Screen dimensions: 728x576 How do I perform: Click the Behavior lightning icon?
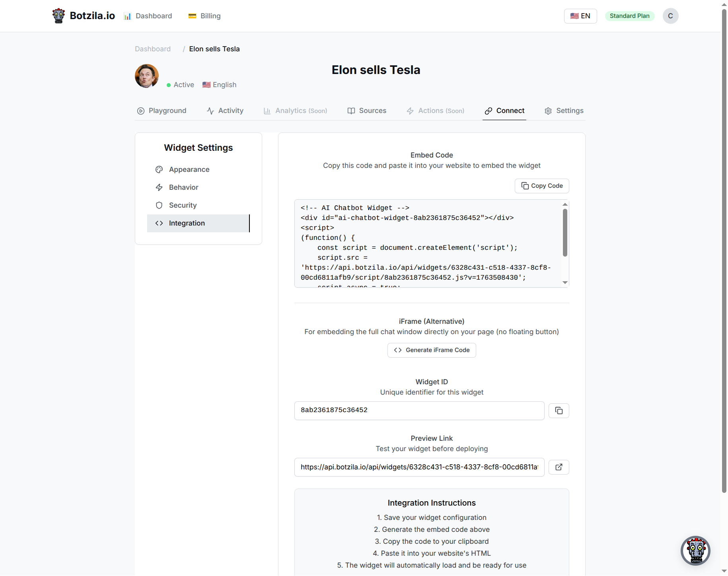tap(159, 187)
